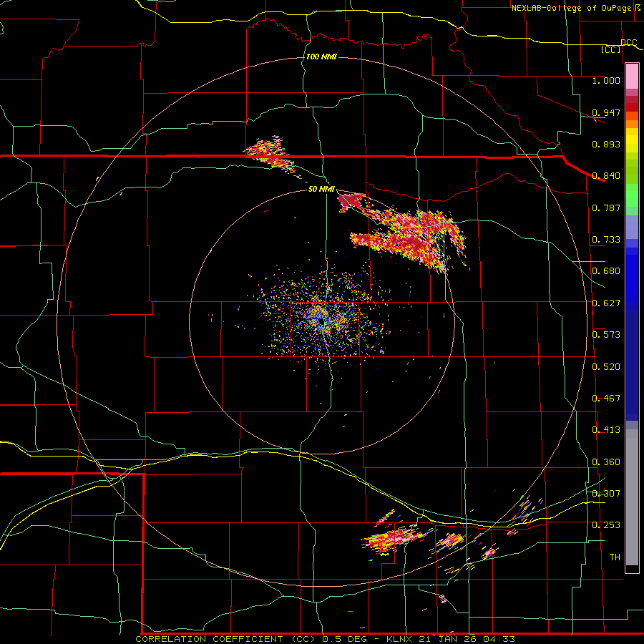The width and height of the screenshot is (644, 644).
Task: Select the 0.520 scale value
Action: click(606, 367)
